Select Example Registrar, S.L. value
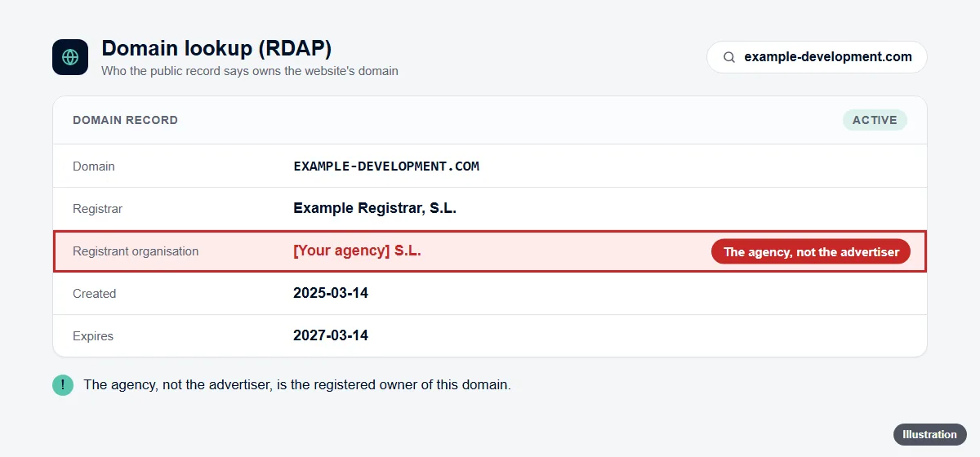The height and width of the screenshot is (457, 980). pos(375,208)
